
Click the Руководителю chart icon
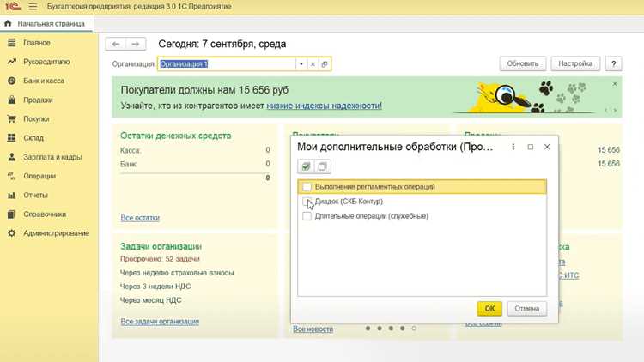click(11, 62)
